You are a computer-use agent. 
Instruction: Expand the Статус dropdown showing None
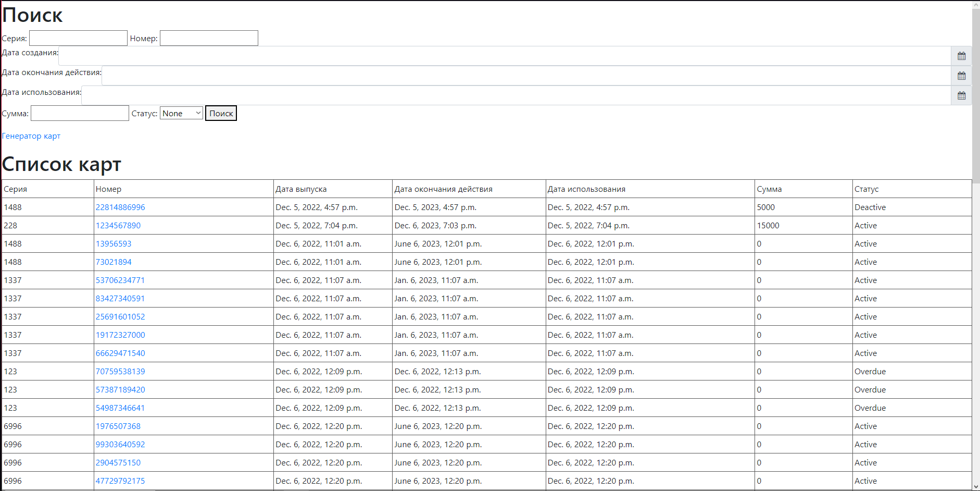[x=181, y=113]
